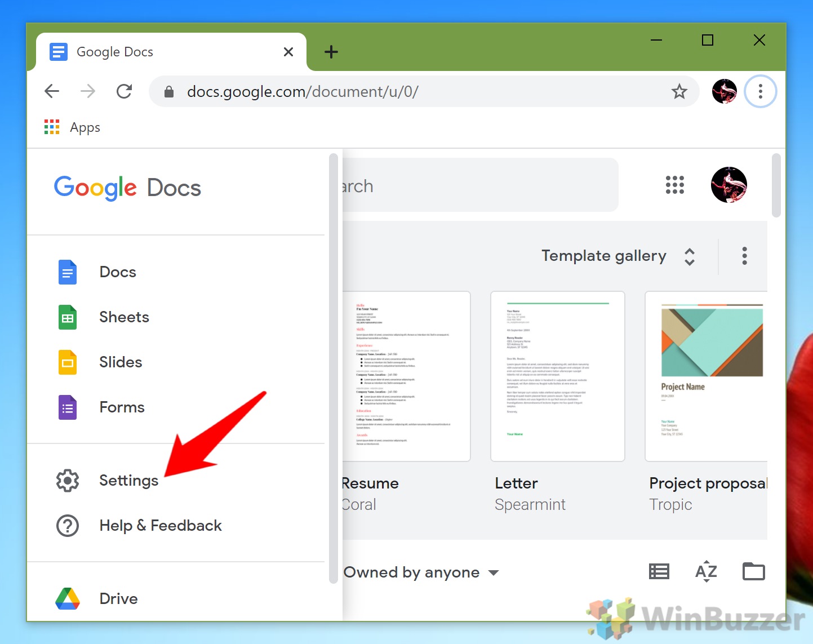Open the Letter Spearmint template
813x644 pixels.
(x=558, y=376)
